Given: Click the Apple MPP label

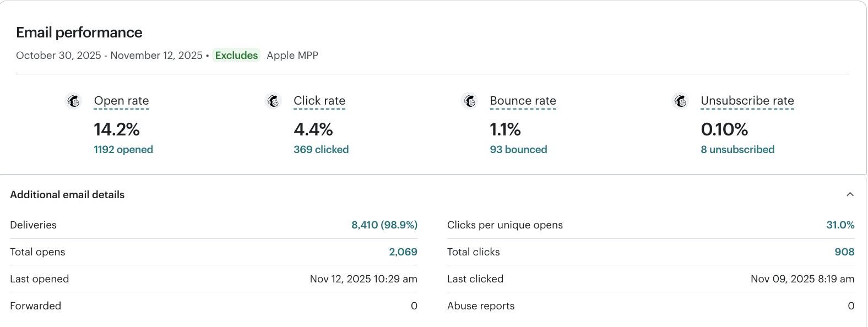Looking at the screenshot, I should click(x=292, y=56).
